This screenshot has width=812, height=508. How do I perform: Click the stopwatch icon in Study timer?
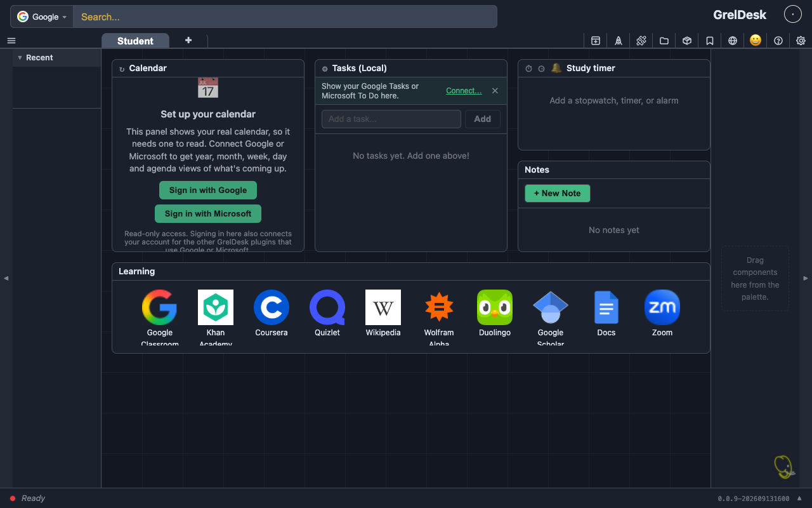[528, 69]
